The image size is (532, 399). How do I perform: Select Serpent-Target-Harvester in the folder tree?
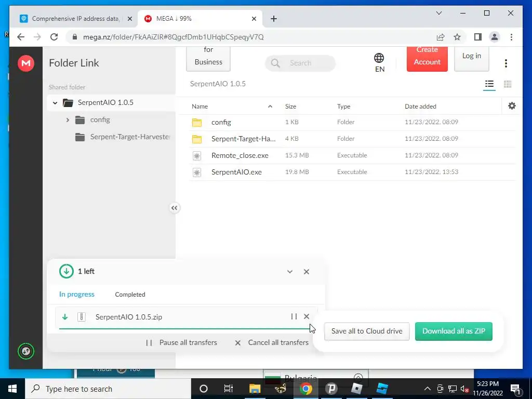(x=122, y=137)
